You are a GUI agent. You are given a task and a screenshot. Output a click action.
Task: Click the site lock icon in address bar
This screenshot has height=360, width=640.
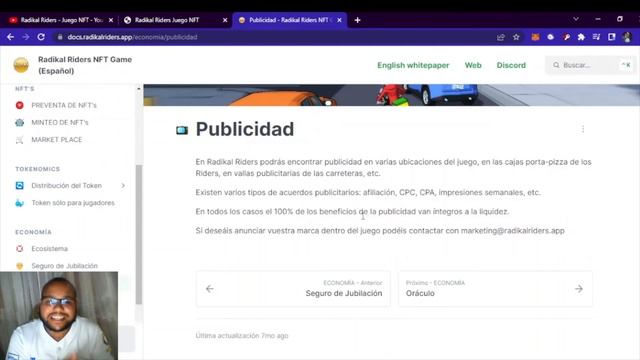[x=60, y=37]
